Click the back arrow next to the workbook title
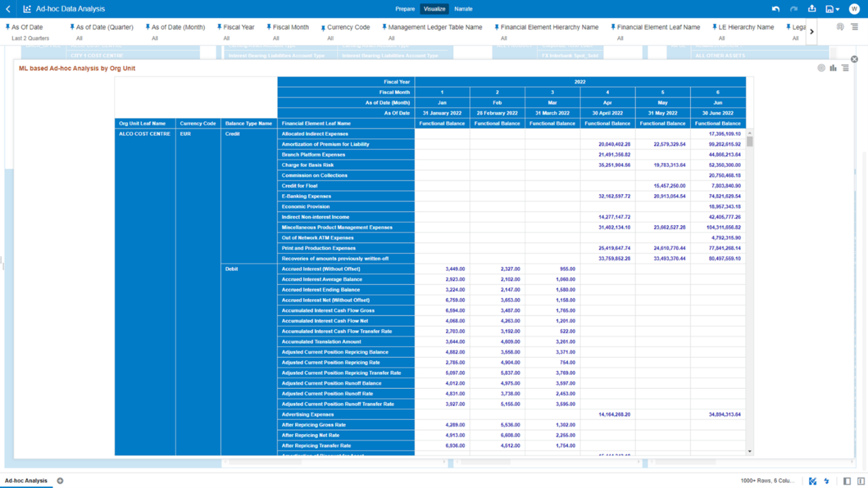 tap(8, 9)
